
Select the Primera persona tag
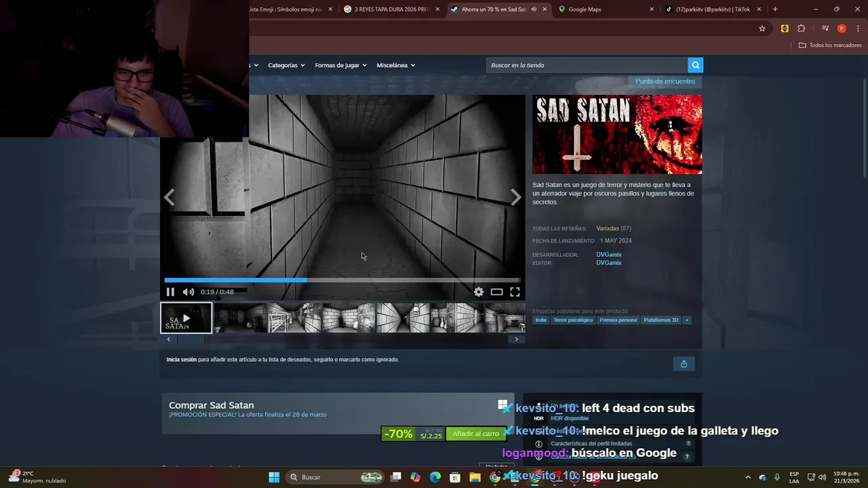pos(618,320)
